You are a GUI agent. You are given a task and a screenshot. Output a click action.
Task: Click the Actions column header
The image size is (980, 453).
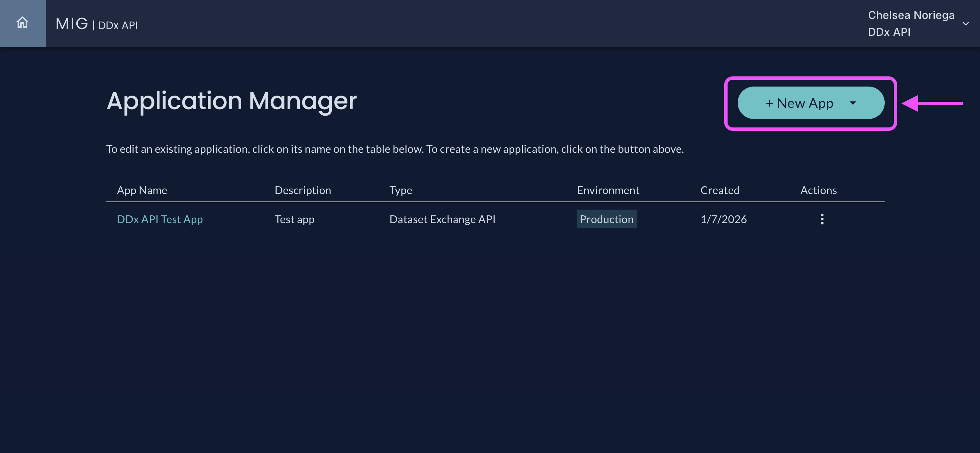[818, 190]
